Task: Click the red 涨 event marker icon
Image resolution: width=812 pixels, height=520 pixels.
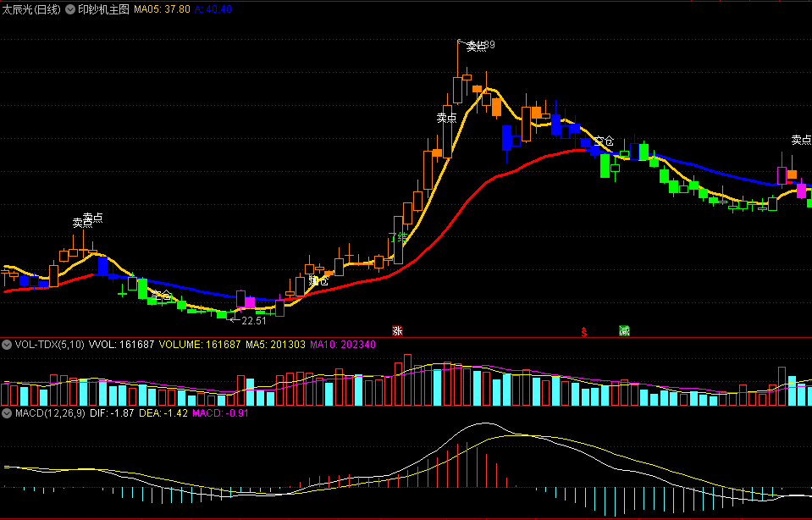Action: pyautogui.click(x=397, y=330)
